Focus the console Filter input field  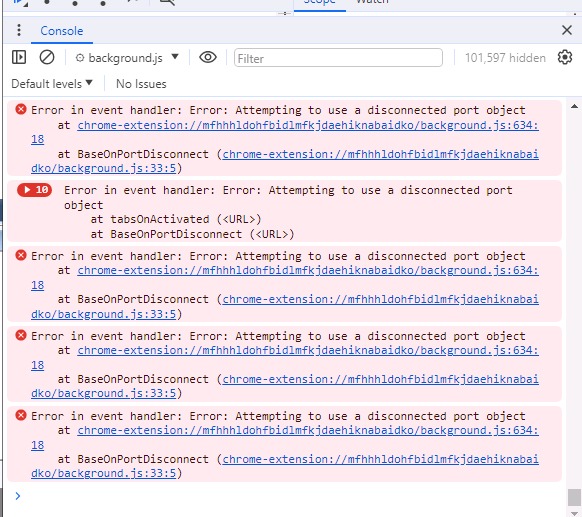[338, 58]
